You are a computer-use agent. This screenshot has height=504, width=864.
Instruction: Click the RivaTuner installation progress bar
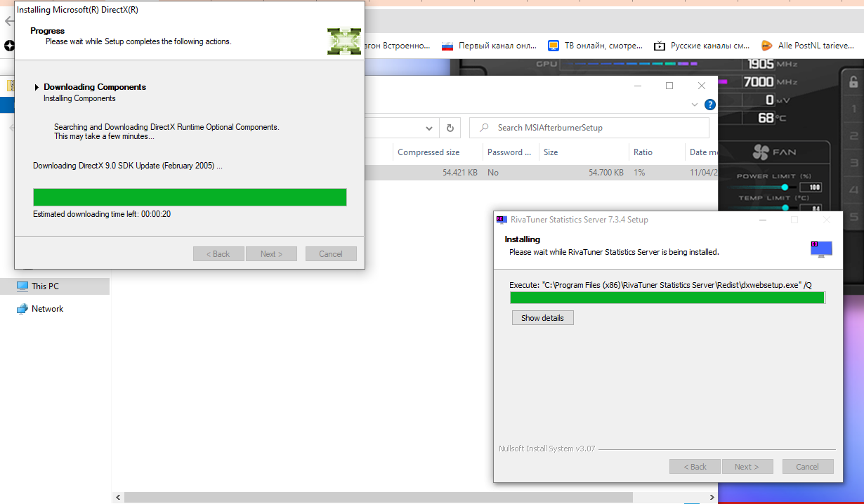(667, 298)
